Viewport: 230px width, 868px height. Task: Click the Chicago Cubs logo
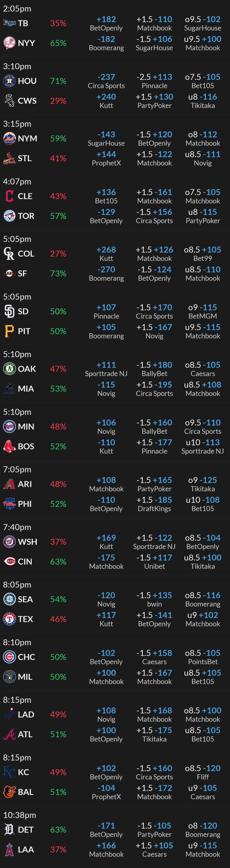point(9,657)
